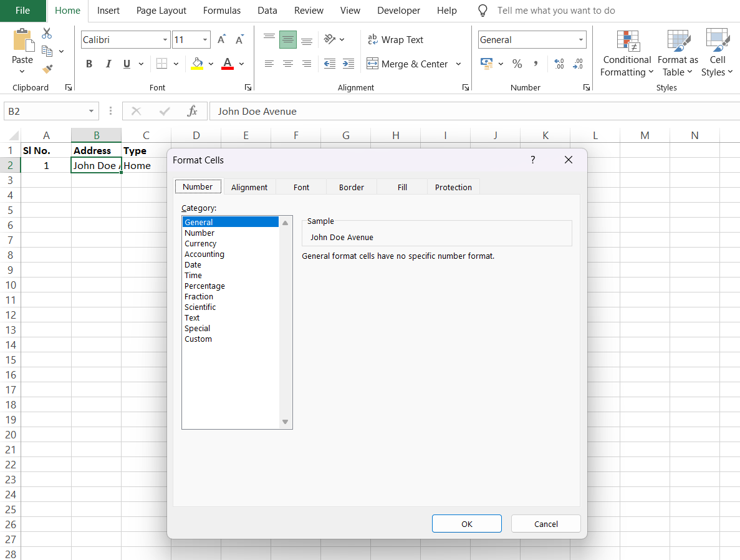Click the formula bar text John Doe Avenue

point(257,112)
